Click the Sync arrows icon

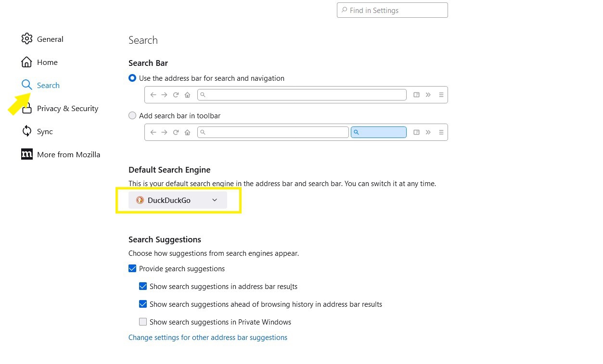coord(27,131)
